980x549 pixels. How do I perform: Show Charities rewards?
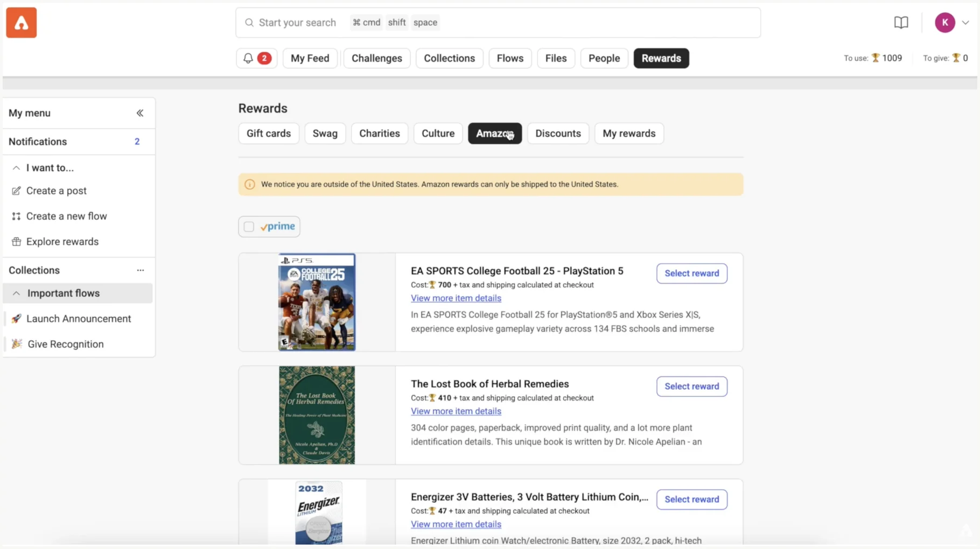pos(380,133)
